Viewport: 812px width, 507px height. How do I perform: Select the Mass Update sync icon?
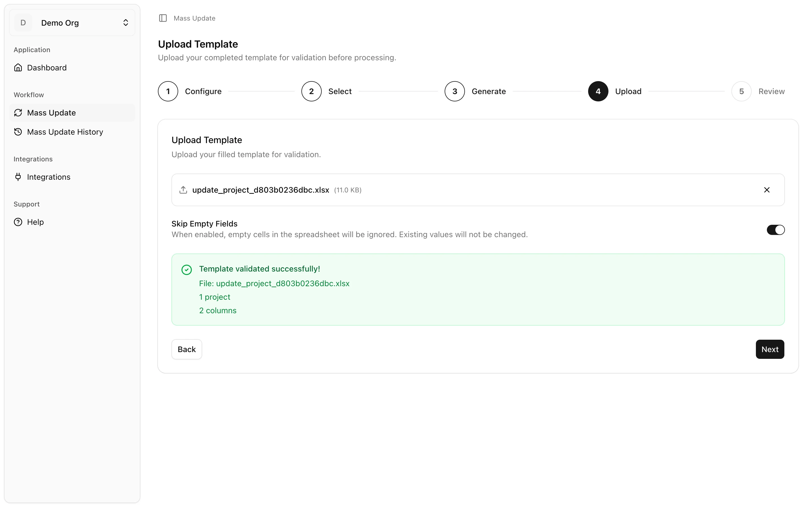pos(18,113)
